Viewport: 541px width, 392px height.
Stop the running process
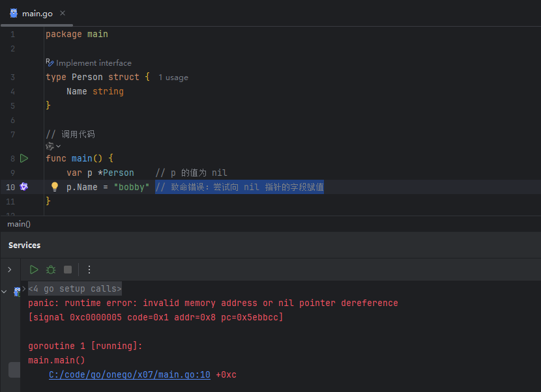tap(68, 270)
